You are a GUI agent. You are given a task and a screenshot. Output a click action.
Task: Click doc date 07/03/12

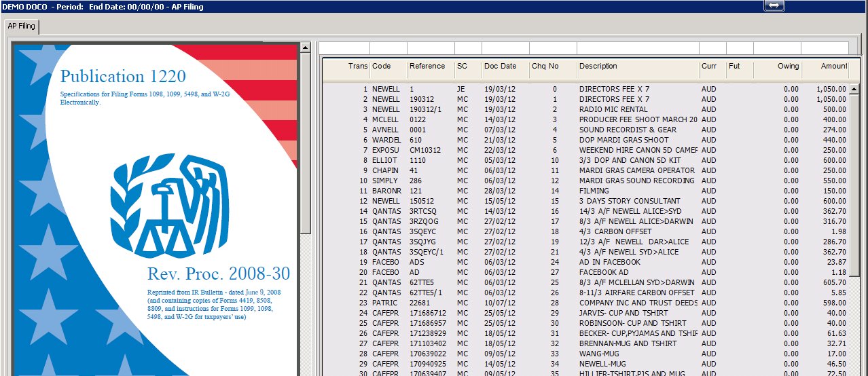[x=499, y=130]
